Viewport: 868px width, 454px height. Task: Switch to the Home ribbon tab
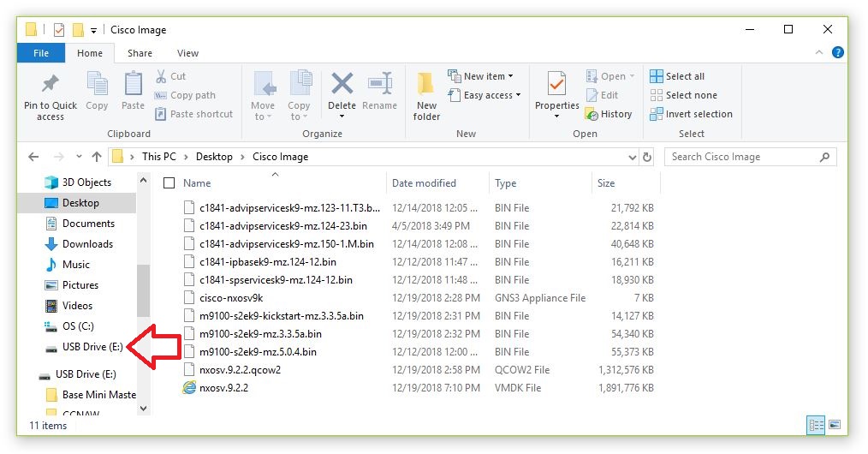point(90,53)
